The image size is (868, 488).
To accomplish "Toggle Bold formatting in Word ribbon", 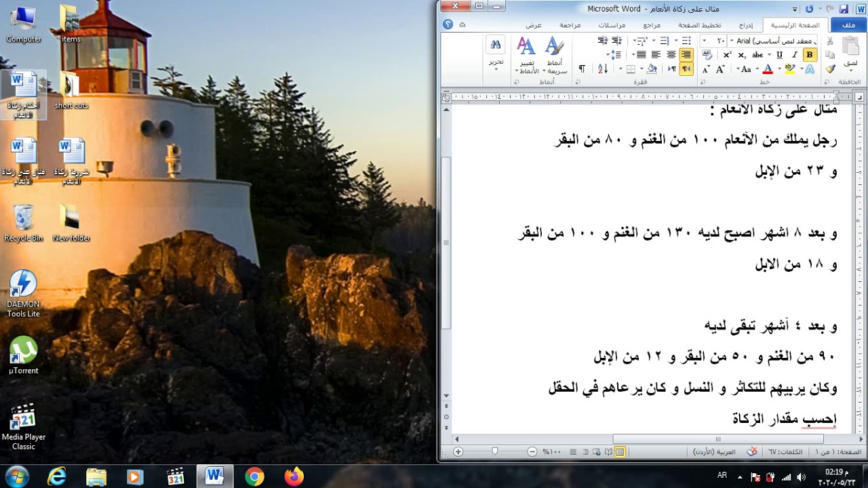I will 810,55.
